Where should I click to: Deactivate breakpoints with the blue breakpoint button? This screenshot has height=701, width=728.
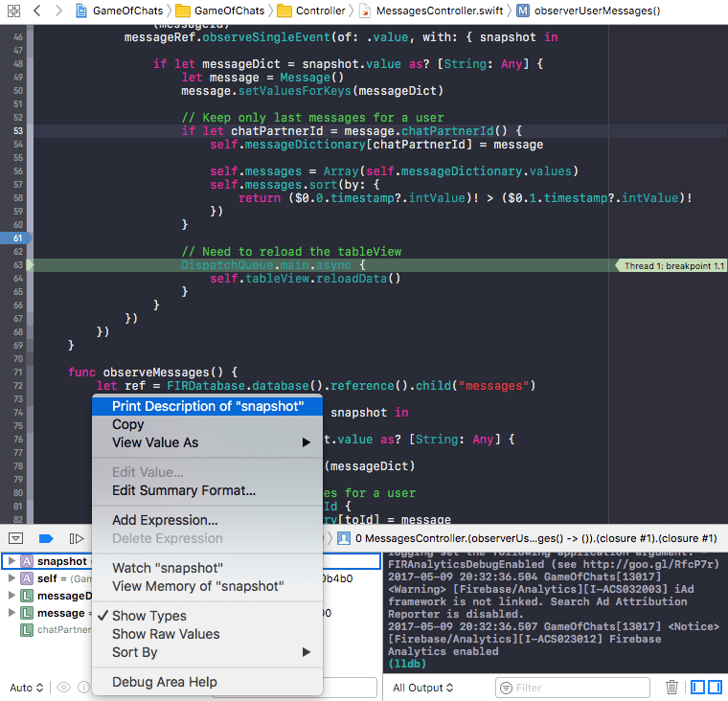click(x=46, y=538)
